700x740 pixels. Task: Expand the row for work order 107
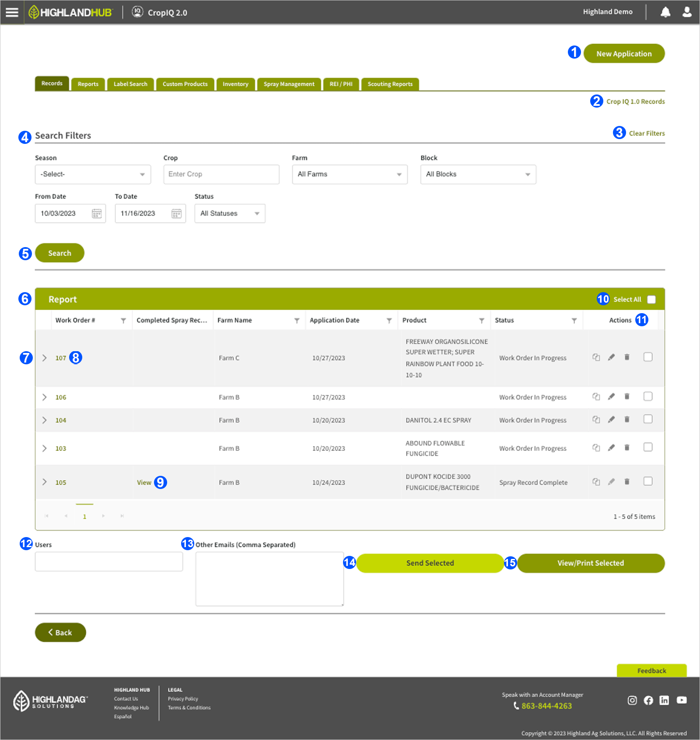[44, 358]
